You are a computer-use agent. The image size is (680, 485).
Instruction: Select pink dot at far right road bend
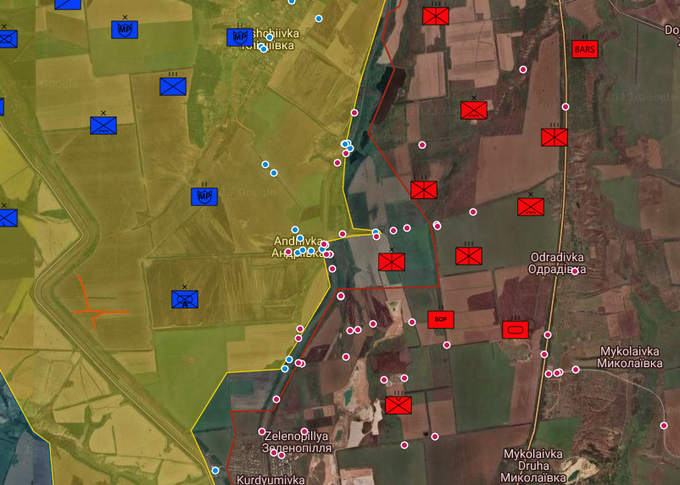click(x=664, y=426)
